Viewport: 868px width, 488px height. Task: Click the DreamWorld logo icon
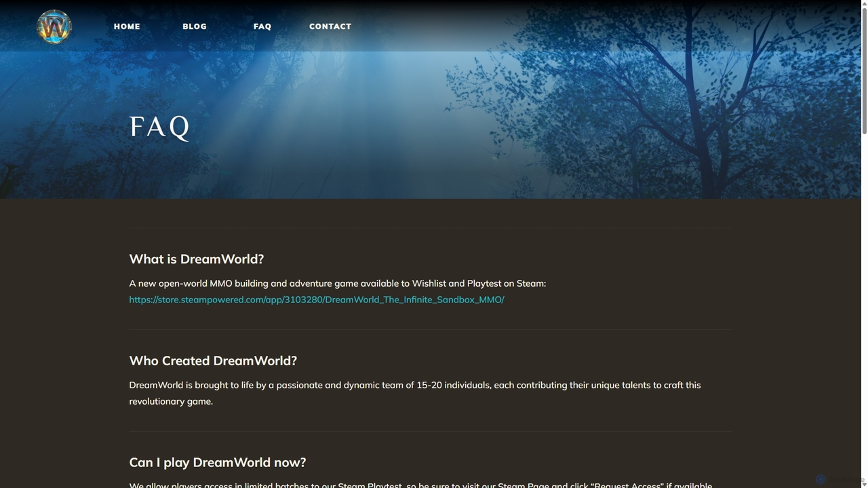pyautogui.click(x=54, y=27)
